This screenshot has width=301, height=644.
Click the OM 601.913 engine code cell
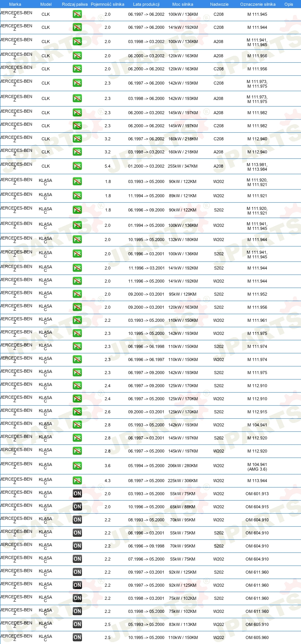click(257, 494)
